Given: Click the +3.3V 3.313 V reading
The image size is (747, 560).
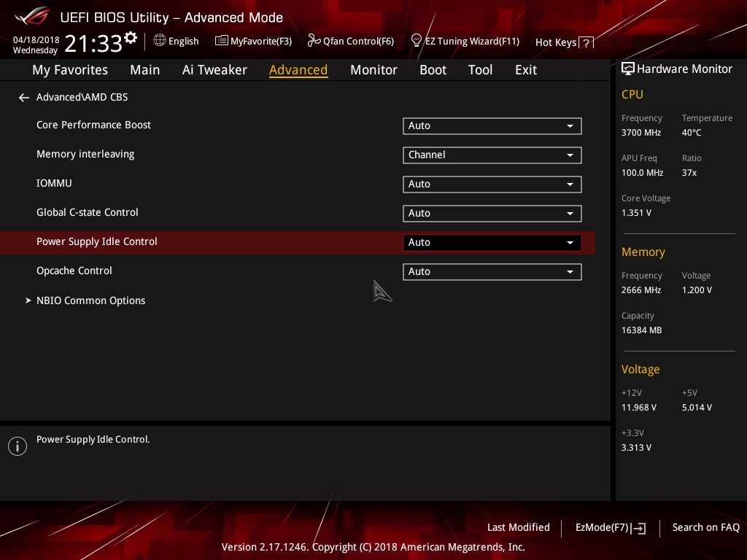Looking at the screenshot, I should coord(636,448).
